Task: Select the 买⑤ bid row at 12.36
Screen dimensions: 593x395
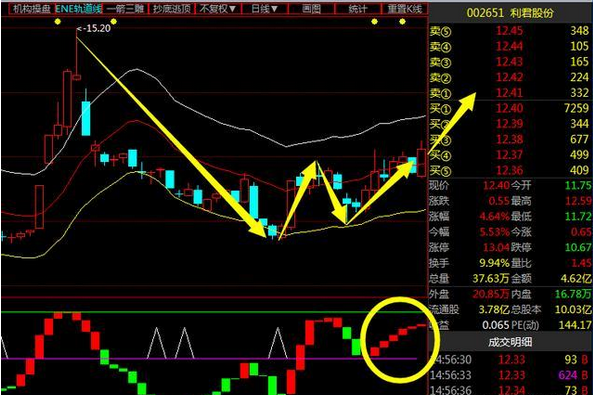Action: click(510, 171)
